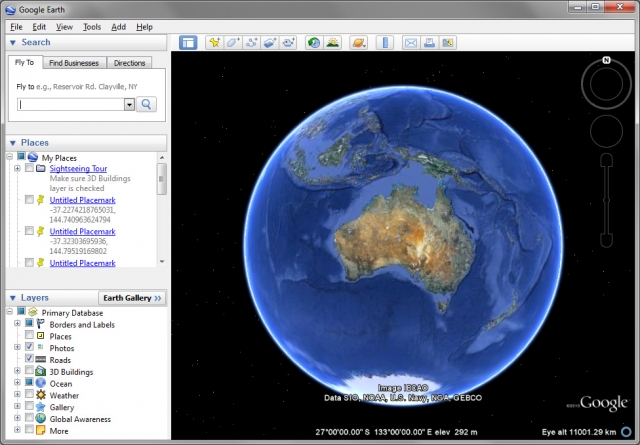This screenshot has height=445, width=640.
Task: Open the Add menu
Action: click(x=118, y=27)
